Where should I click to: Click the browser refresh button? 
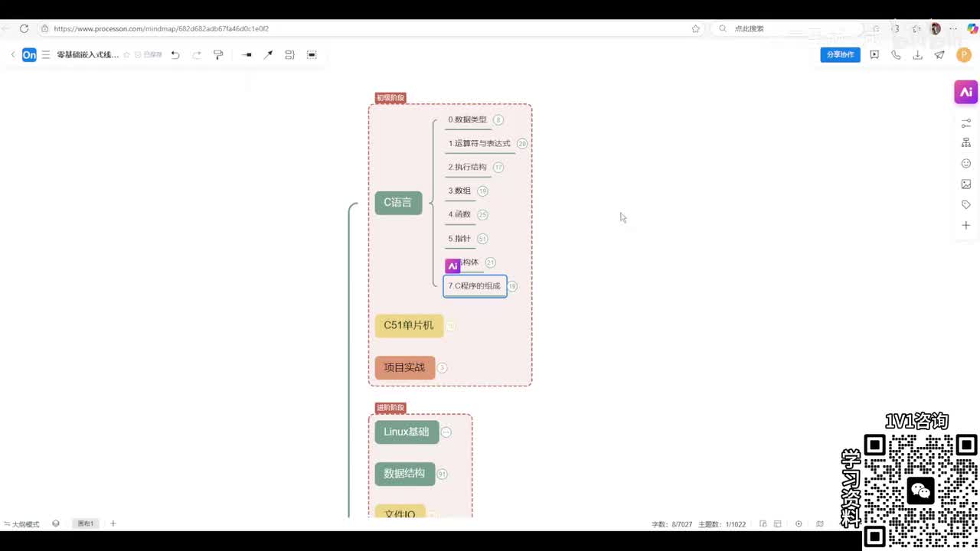(x=24, y=29)
